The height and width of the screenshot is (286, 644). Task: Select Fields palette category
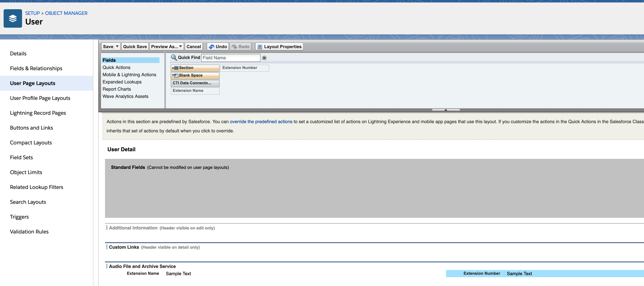pyautogui.click(x=130, y=60)
